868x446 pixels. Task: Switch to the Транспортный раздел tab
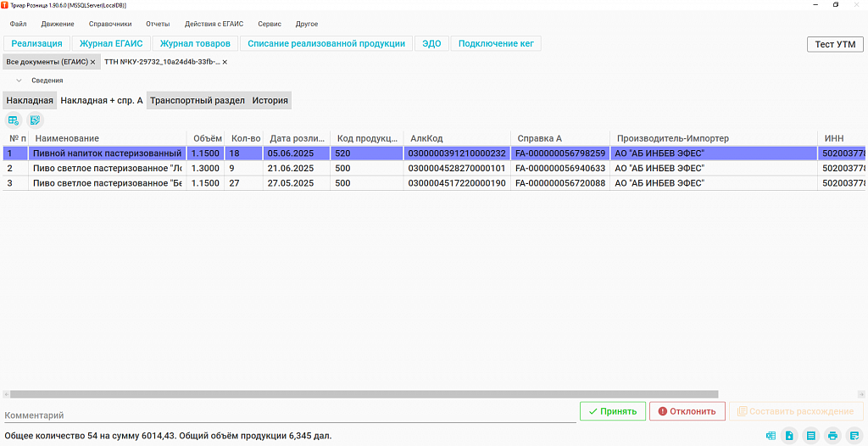(197, 100)
